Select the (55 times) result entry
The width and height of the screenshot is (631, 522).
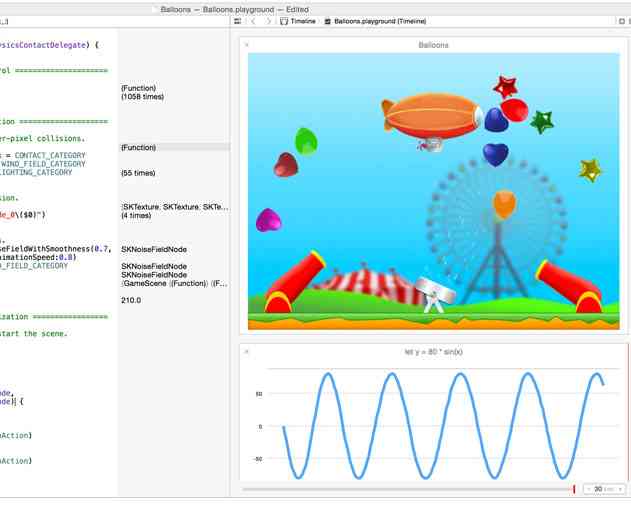[138, 173]
